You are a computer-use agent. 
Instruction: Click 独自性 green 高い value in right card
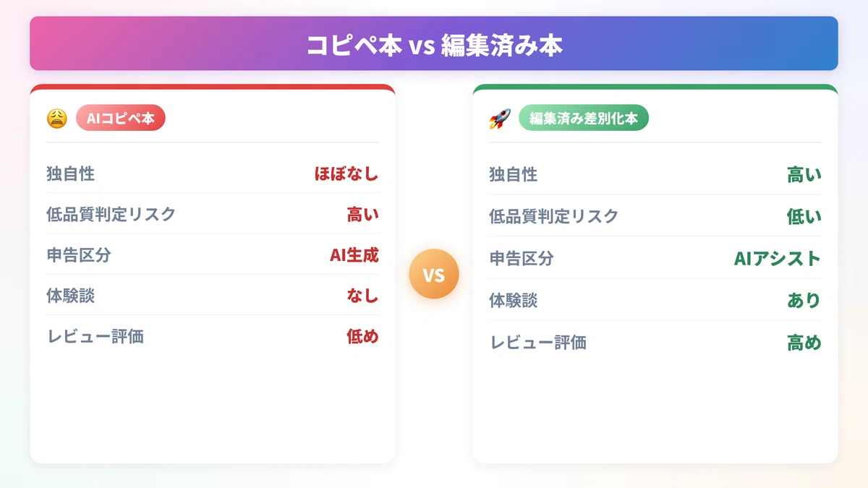pyautogui.click(x=804, y=174)
